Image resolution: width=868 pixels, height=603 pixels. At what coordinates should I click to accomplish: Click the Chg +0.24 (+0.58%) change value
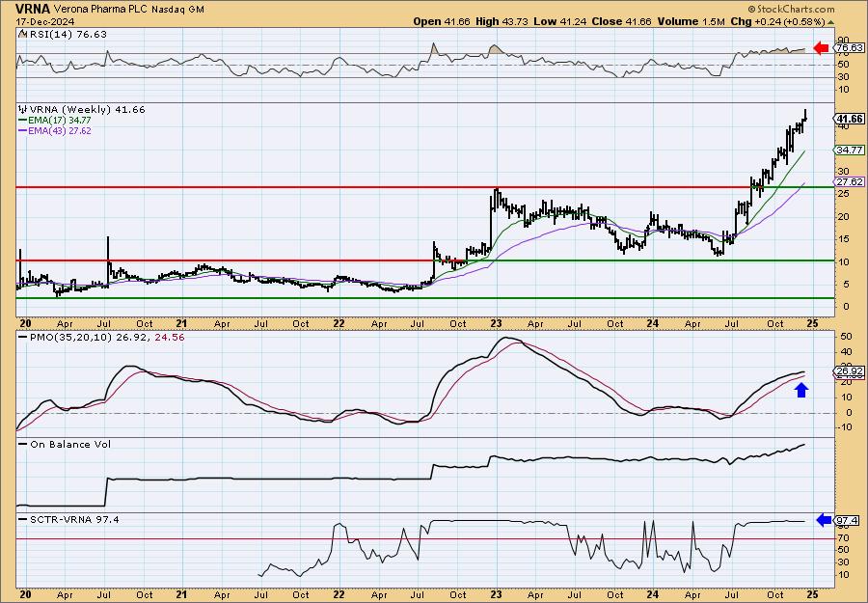(777, 21)
